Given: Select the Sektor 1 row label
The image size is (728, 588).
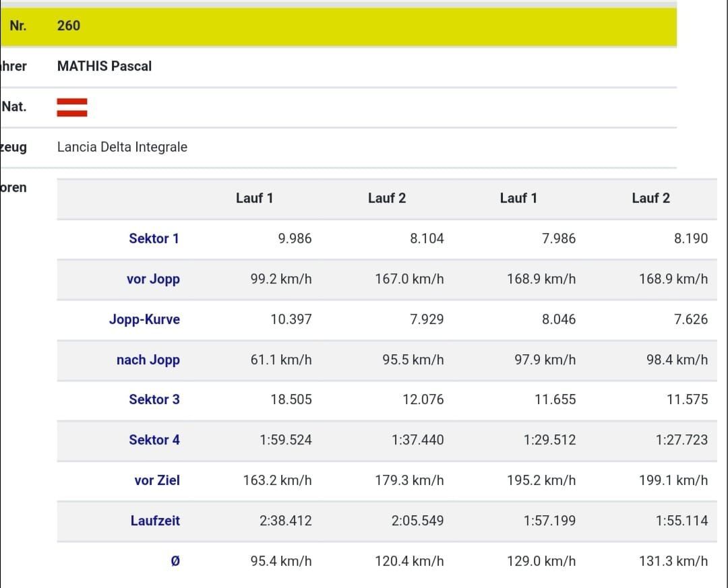Looking at the screenshot, I should [x=154, y=238].
